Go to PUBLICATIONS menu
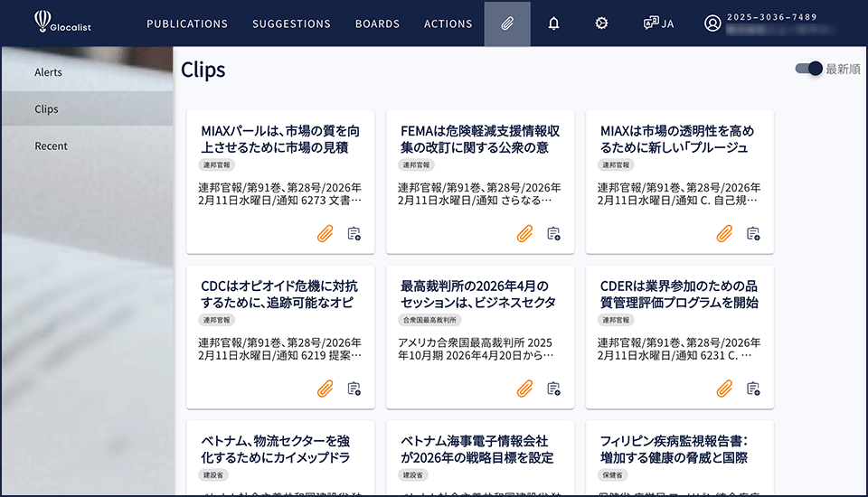This screenshot has width=868, height=497. 187,23
